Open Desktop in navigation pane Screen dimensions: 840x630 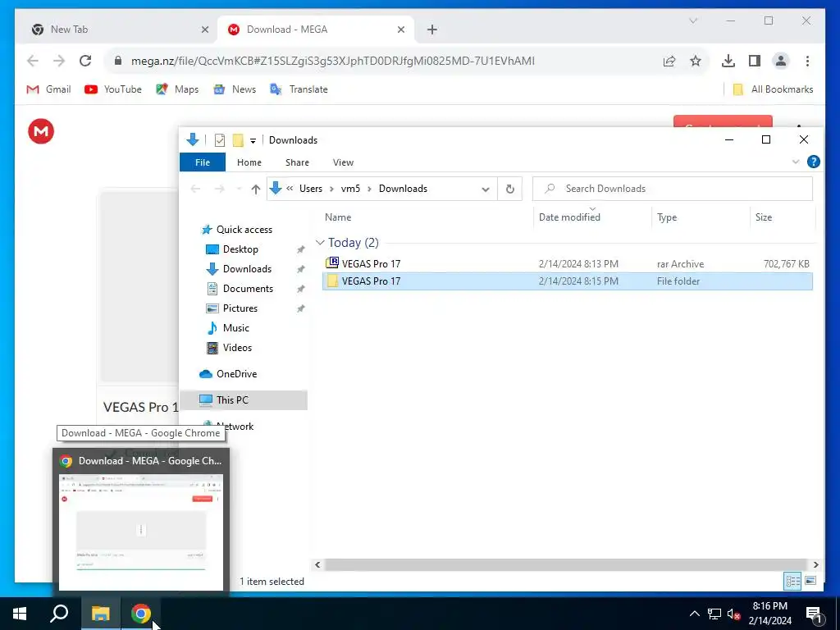pos(240,249)
